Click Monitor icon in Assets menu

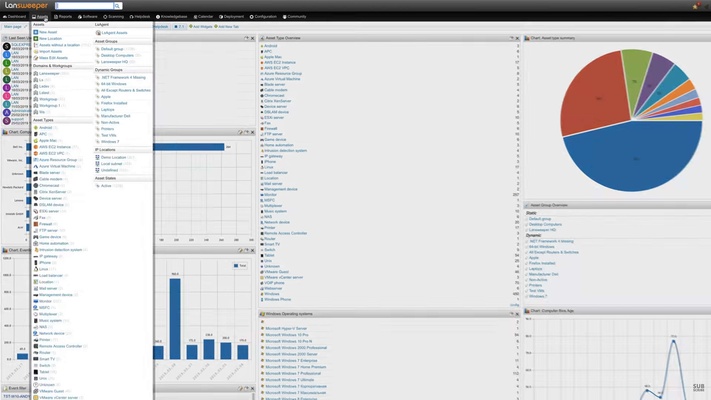pyautogui.click(x=36, y=301)
